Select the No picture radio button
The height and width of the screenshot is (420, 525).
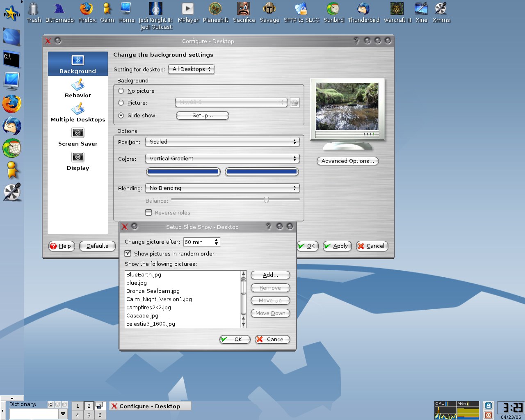(121, 91)
